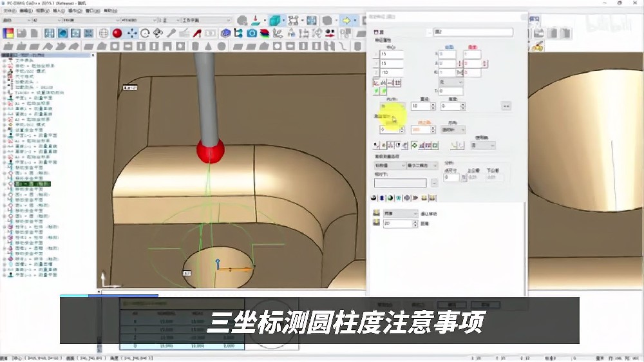Open the dropdown above the distance field
644x362 pixels.
[400, 214]
